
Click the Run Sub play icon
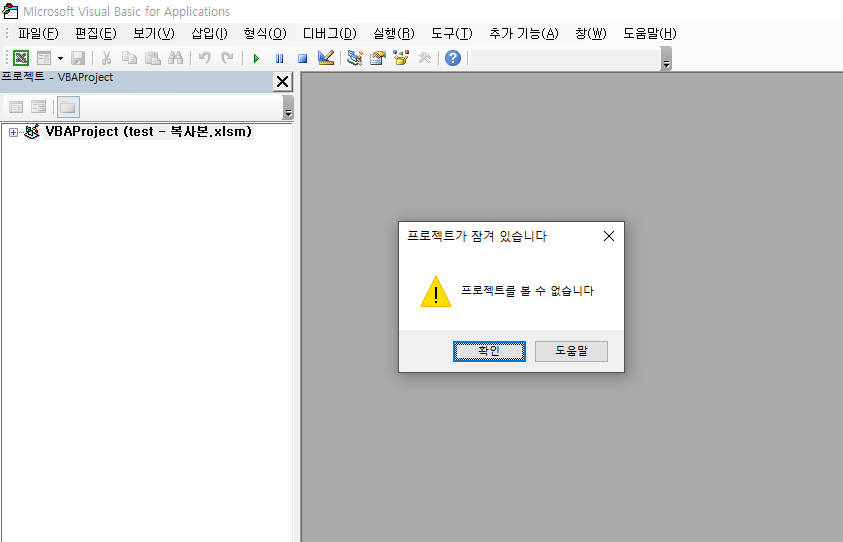[x=256, y=58]
